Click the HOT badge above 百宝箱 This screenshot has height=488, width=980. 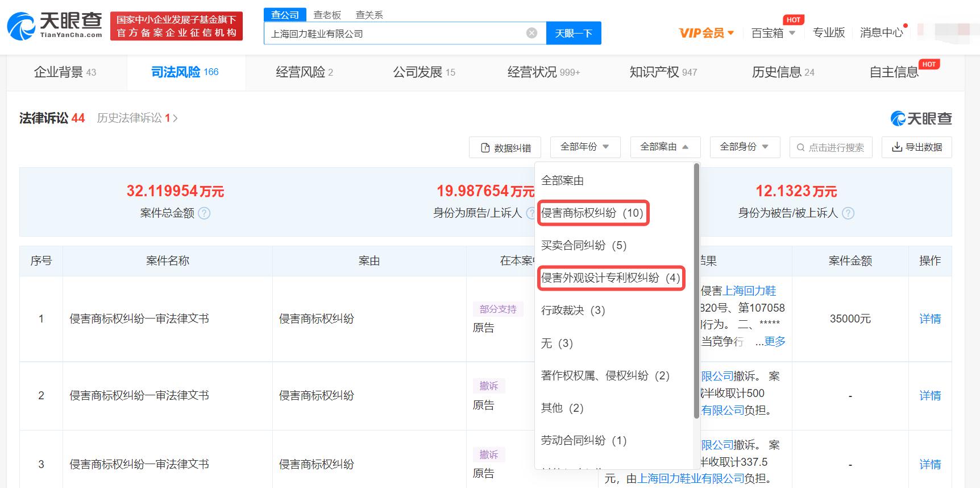click(794, 20)
